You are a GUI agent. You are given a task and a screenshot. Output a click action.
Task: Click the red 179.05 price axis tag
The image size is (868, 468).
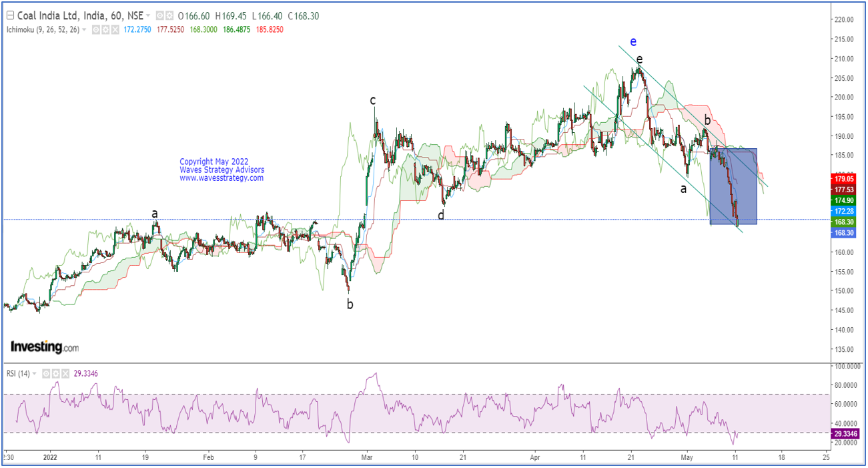tap(843, 179)
